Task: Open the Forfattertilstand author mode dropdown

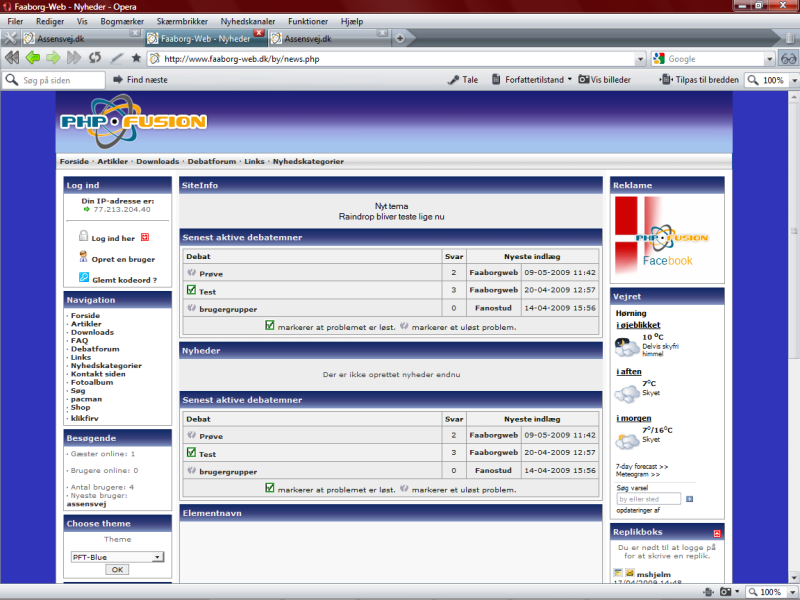Action: point(570,80)
